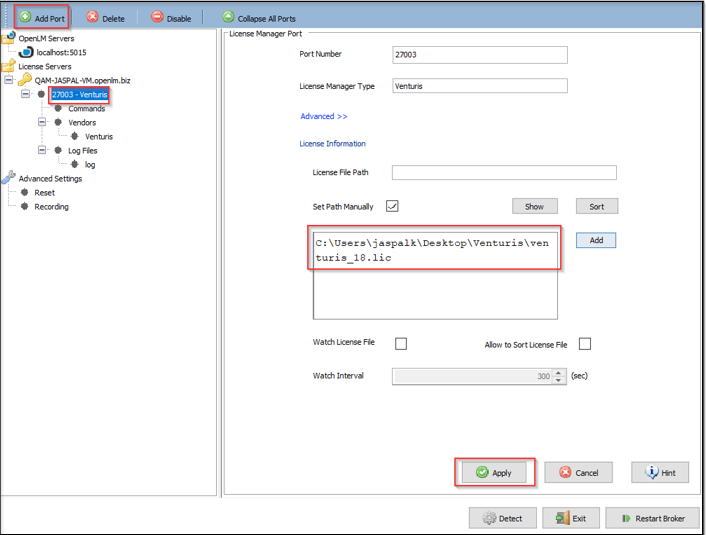Image resolution: width=706 pixels, height=535 pixels.
Task: Collapse the Log Files tree node
Action: tap(43, 150)
